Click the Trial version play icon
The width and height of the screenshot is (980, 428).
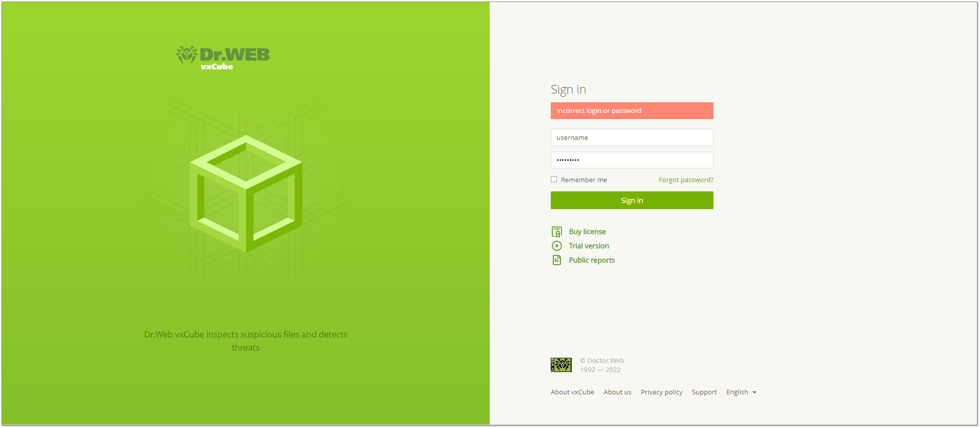pos(557,246)
